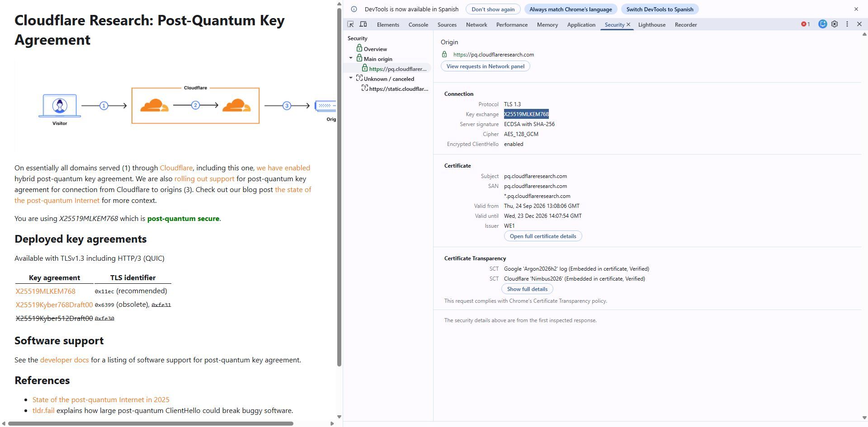
Task: Open the Recorder tab
Action: (685, 25)
